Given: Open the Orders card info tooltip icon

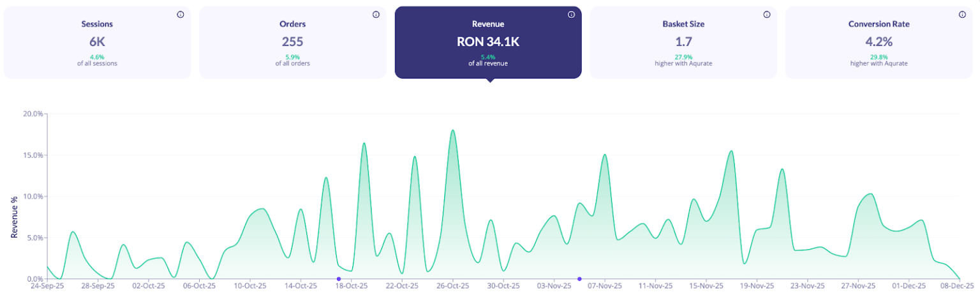Looking at the screenshot, I should 376,15.
